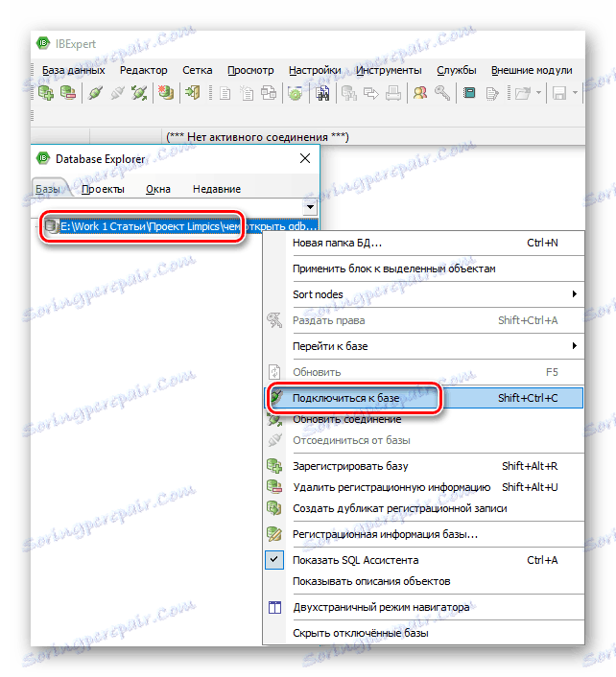The image size is (616, 677).
Task: Click the Register Database toolbar icon
Action: pyautogui.click(x=46, y=93)
